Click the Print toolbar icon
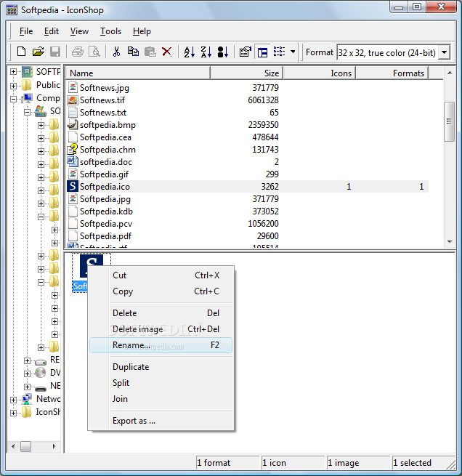The width and height of the screenshot is (462, 476). coord(78,52)
